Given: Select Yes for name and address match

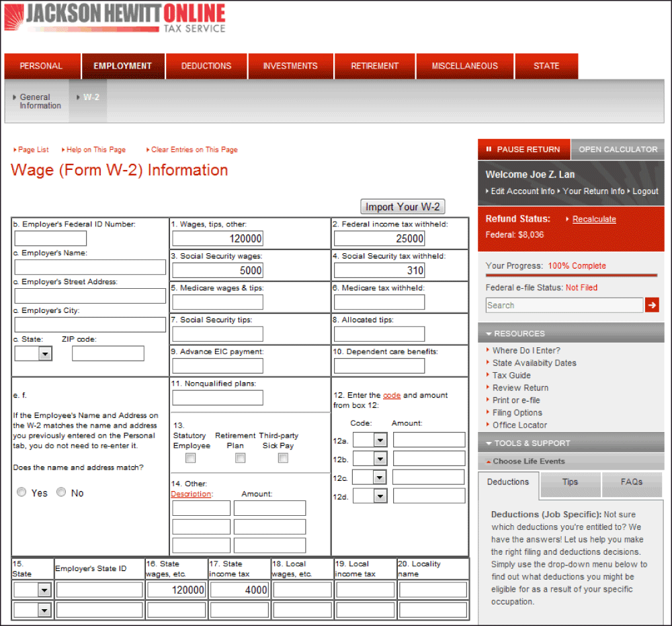Looking at the screenshot, I should pos(22,492).
